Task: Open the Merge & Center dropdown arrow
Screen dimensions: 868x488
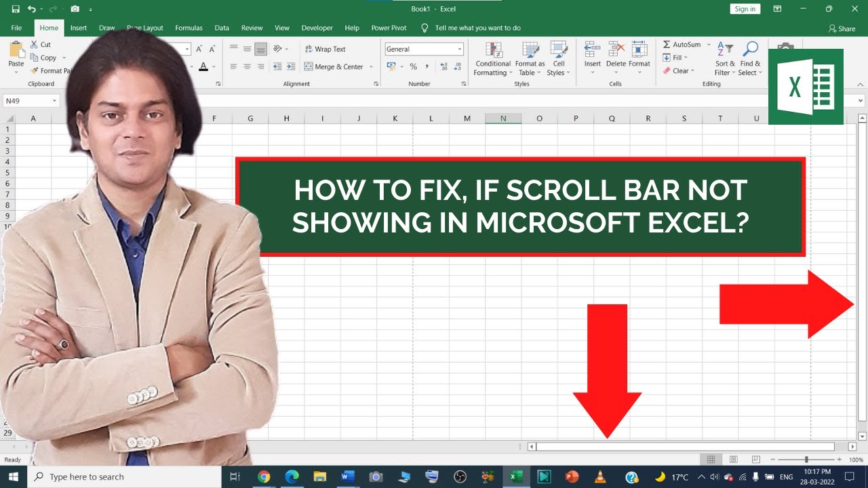Action: [371, 67]
